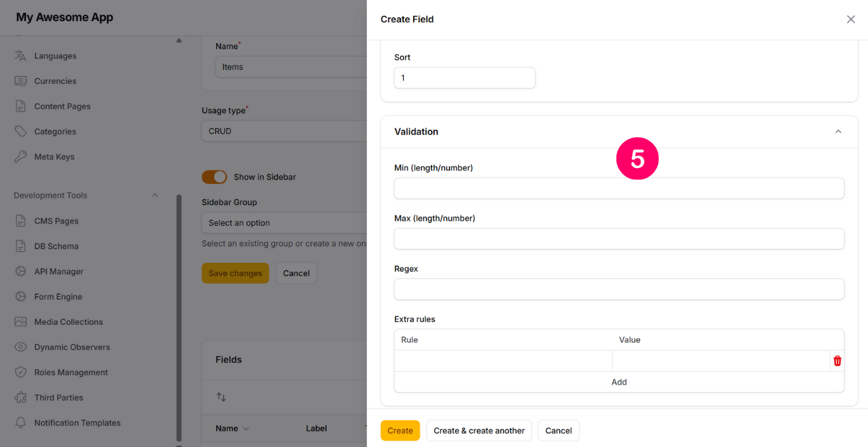Image resolution: width=868 pixels, height=447 pixels.
Task: Open the API Manager menu item
Action: [x=58, y=272]
